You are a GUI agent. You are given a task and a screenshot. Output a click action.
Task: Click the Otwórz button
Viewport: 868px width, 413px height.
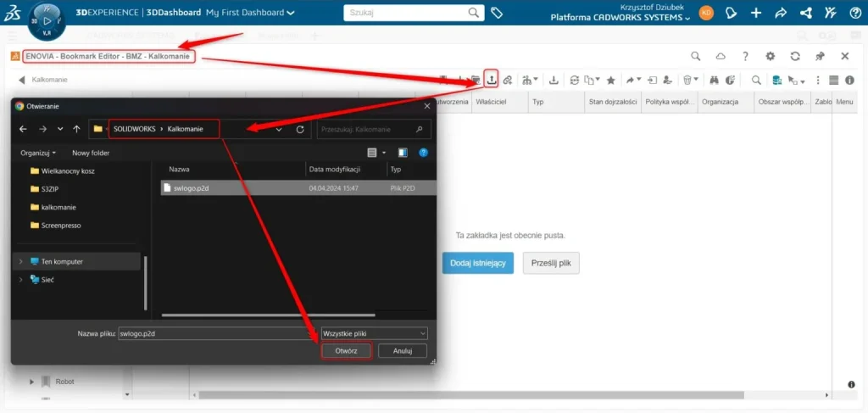pyautogui.click(x=346, y=351)
